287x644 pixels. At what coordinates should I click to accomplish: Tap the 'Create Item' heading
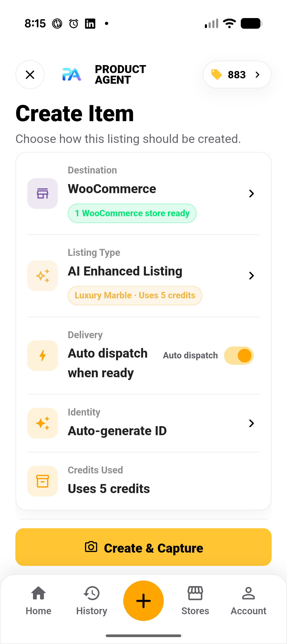pyautogui.click(x=75, y=113)
